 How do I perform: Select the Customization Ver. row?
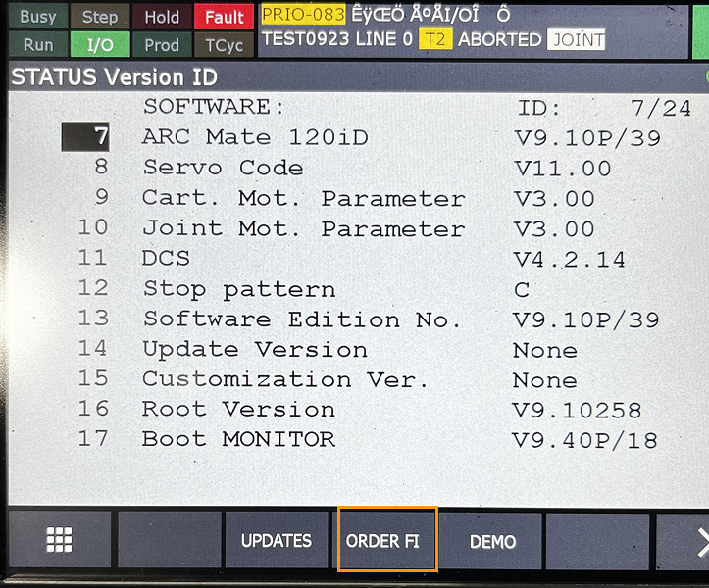[328, 379]
